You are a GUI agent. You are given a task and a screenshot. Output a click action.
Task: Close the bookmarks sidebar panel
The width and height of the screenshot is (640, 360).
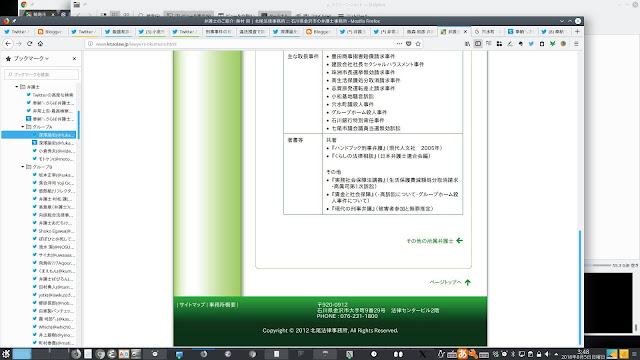[74, 59]
